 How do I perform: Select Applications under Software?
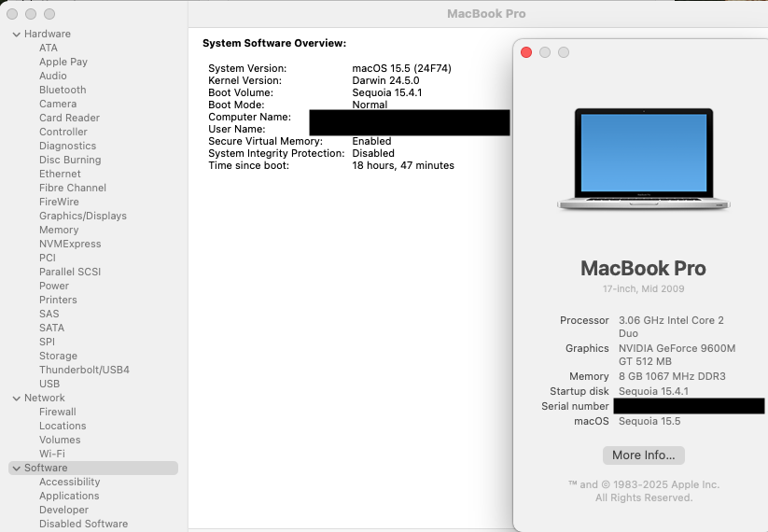pos(69,497)
